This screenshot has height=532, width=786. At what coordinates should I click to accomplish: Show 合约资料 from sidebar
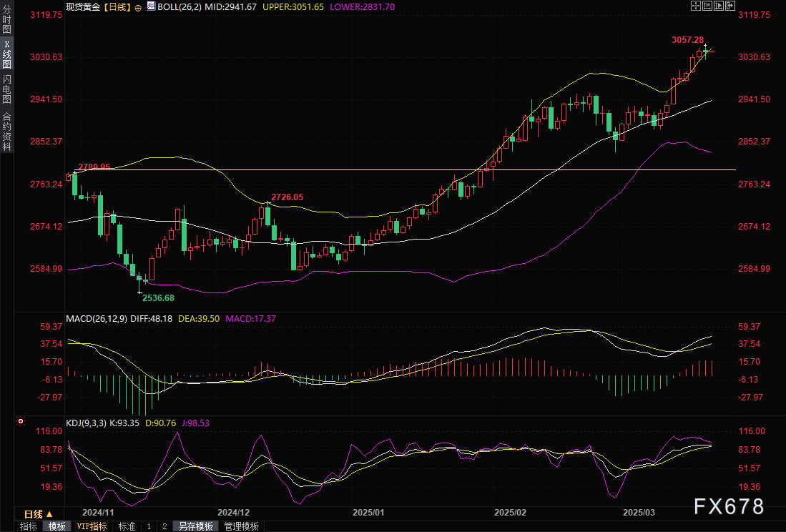(6, 132)
